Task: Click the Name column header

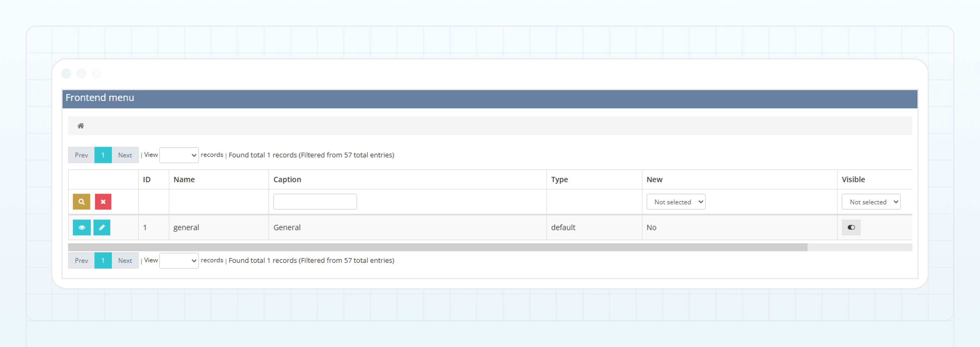Action: point(184,180)
